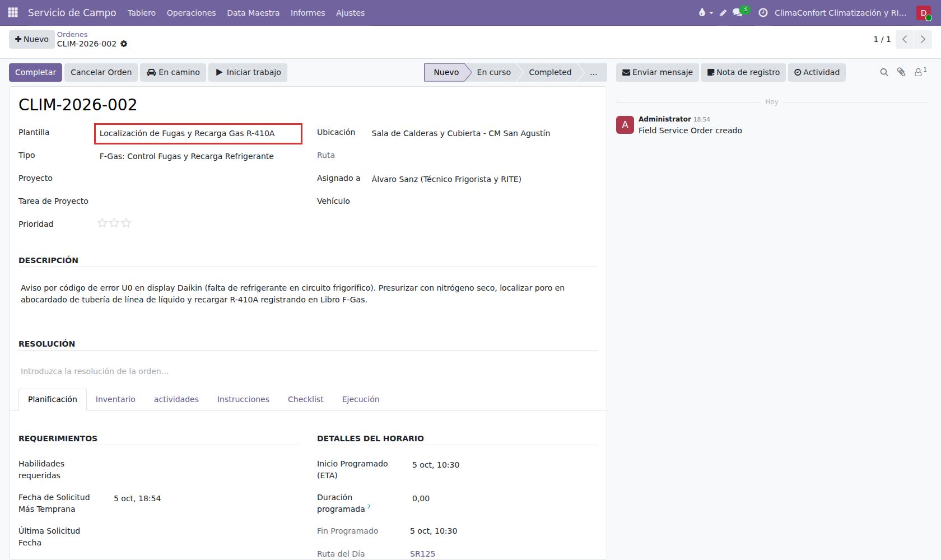
Task: Search messages with the magnifier icon
Action: pyautogui.click(x=884, y=72)
